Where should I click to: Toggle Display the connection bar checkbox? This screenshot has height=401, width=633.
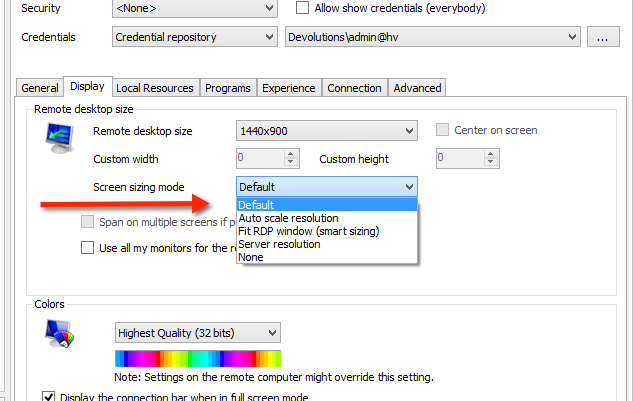click(49, 397)
